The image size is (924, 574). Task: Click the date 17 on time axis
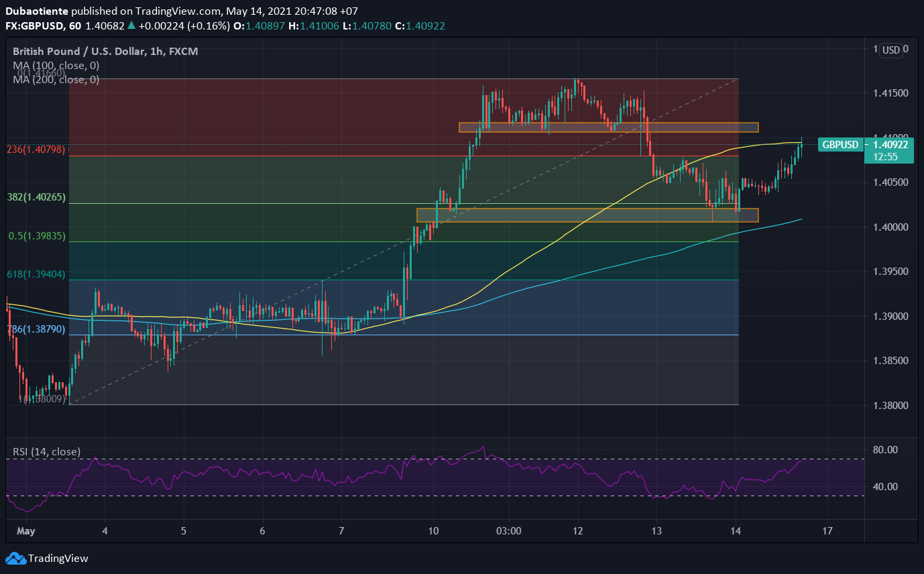pyautogui.click(x=827, y=530)
